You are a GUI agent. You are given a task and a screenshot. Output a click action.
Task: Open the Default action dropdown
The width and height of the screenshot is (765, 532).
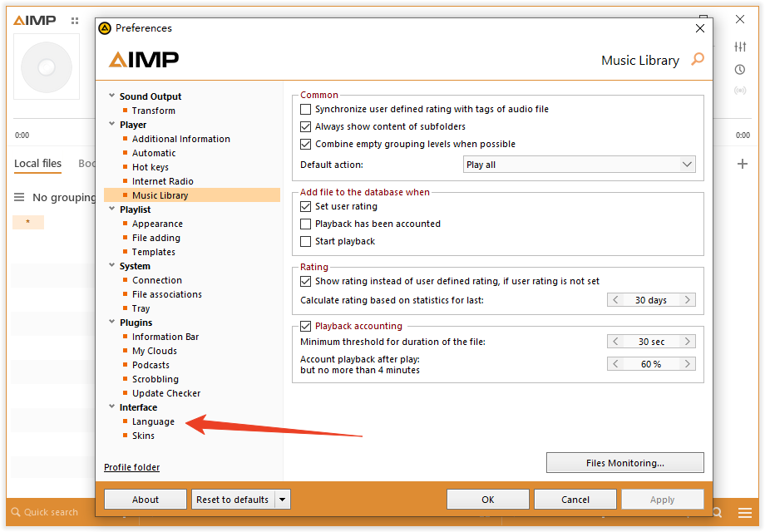[x=579, y=165]
